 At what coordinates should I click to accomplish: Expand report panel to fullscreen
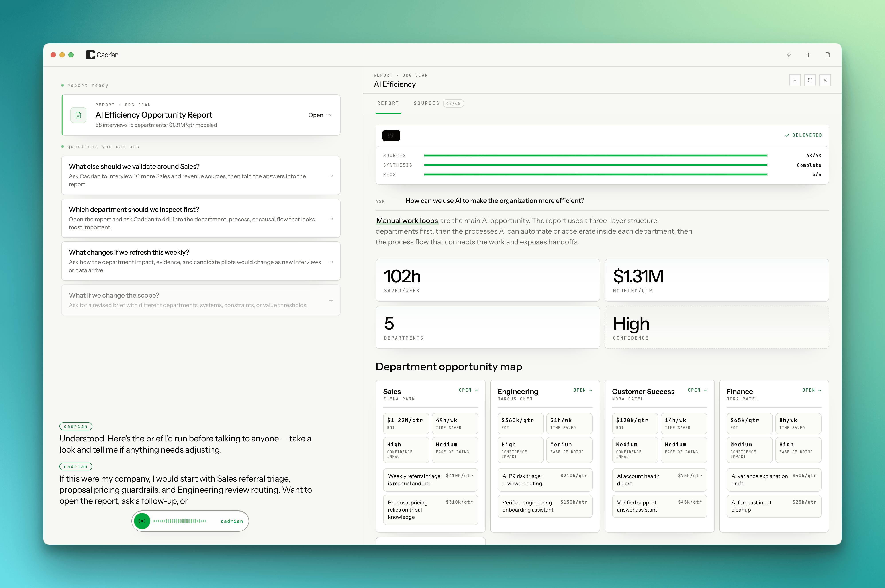[x=810, y=80]
